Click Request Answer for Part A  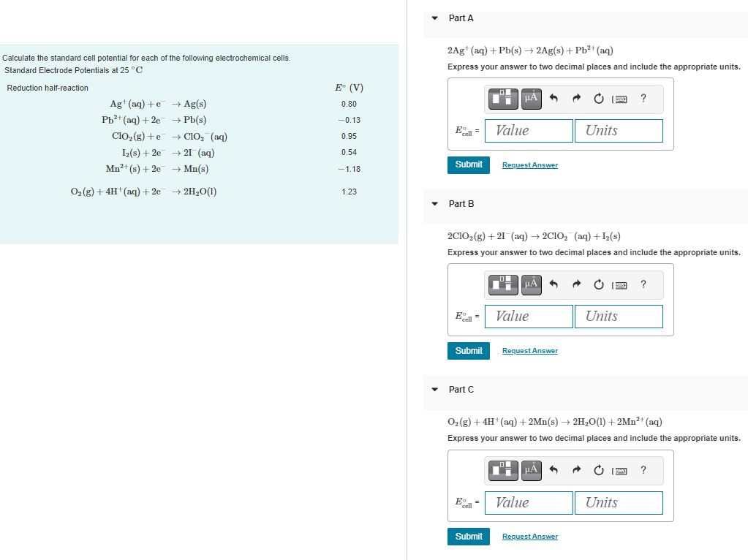[x=529, y=164]
